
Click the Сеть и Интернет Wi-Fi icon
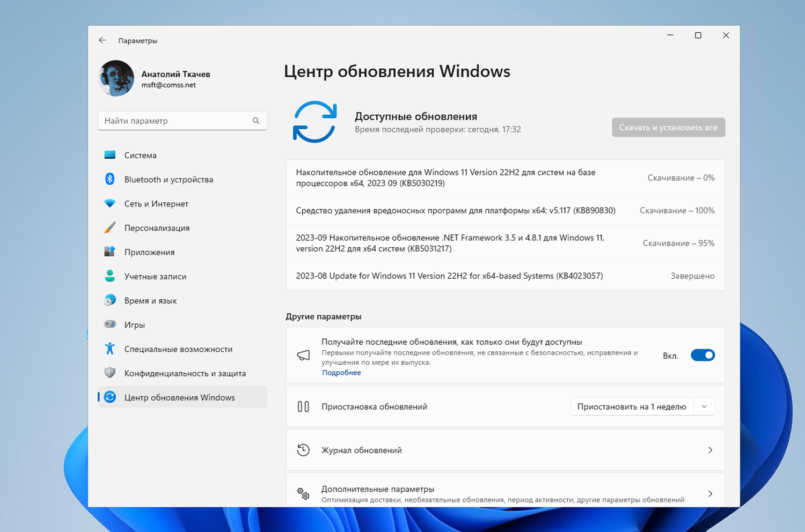tap(110, 204)
